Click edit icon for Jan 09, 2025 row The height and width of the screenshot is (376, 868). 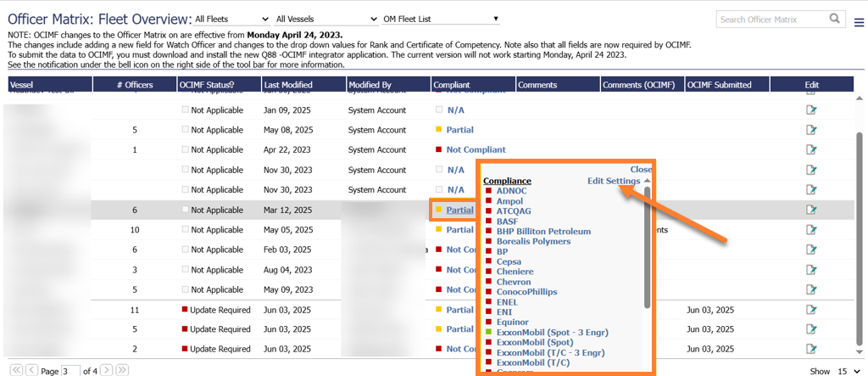point(811,109)
